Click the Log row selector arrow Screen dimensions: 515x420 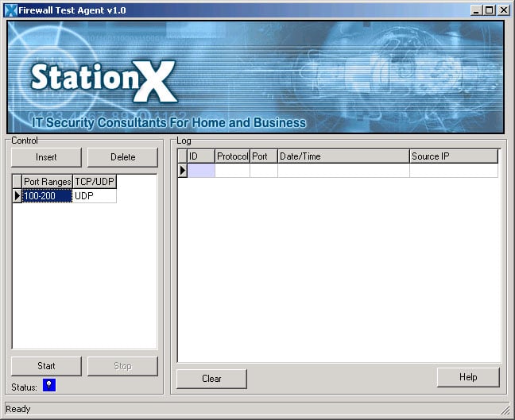[183, 171]
